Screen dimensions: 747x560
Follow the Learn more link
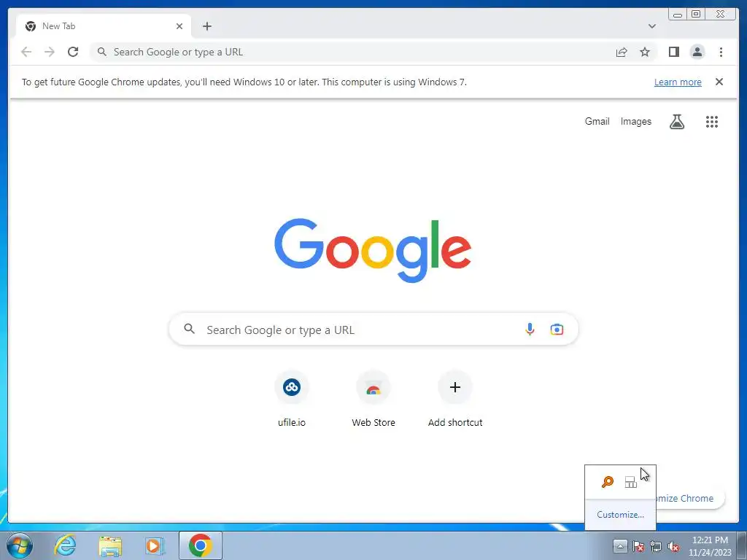pyautogui.click(x=678, y=82)
